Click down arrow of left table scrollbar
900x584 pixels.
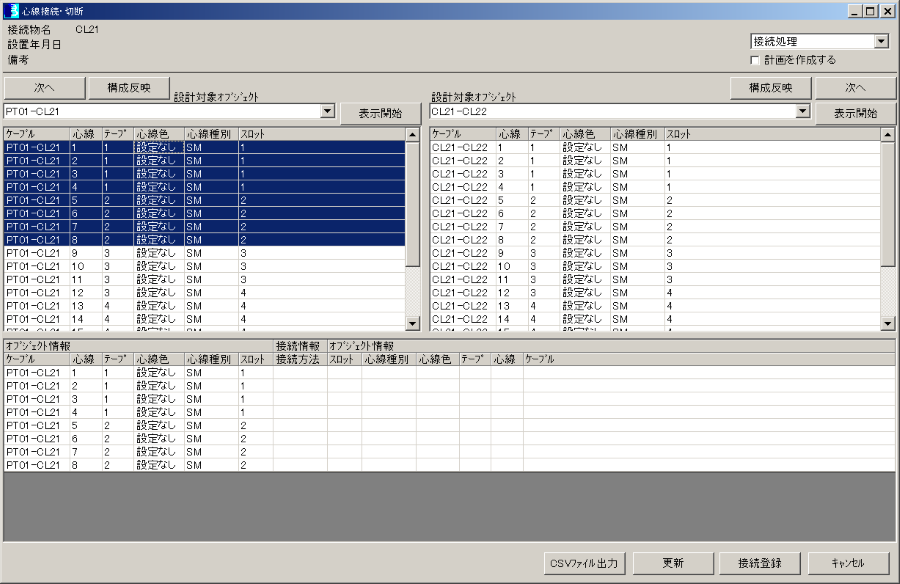click(413, 324)
